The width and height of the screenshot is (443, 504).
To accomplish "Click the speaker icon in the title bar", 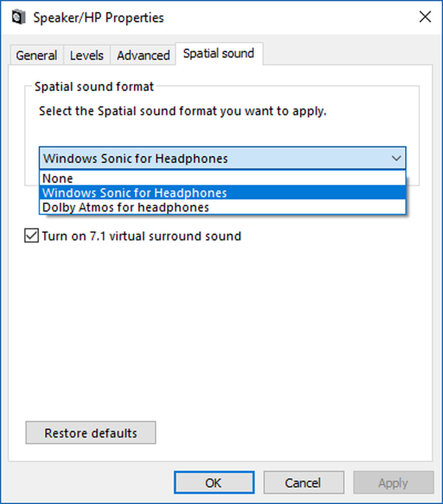I will (x=19, y=18).
